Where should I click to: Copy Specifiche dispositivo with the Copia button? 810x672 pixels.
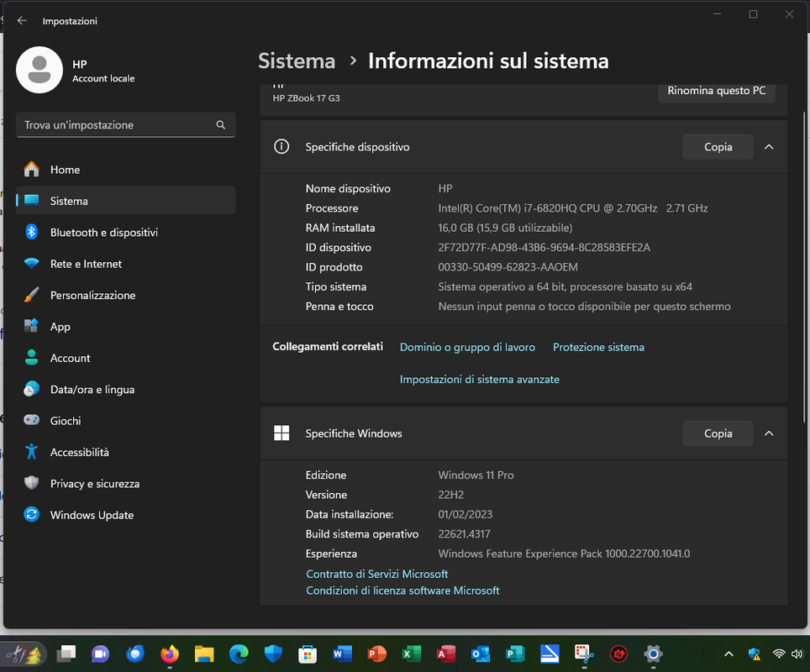click(718, 147)
